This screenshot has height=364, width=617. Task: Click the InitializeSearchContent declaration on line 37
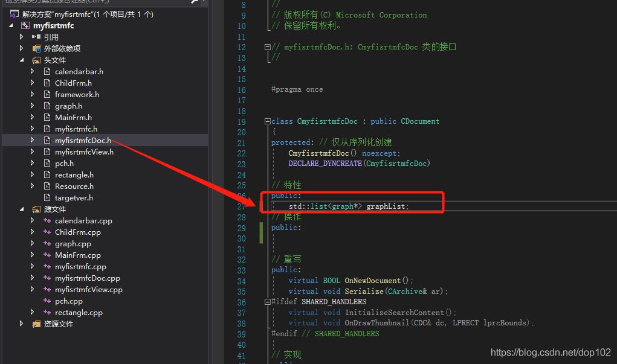[x=372, y=313]
